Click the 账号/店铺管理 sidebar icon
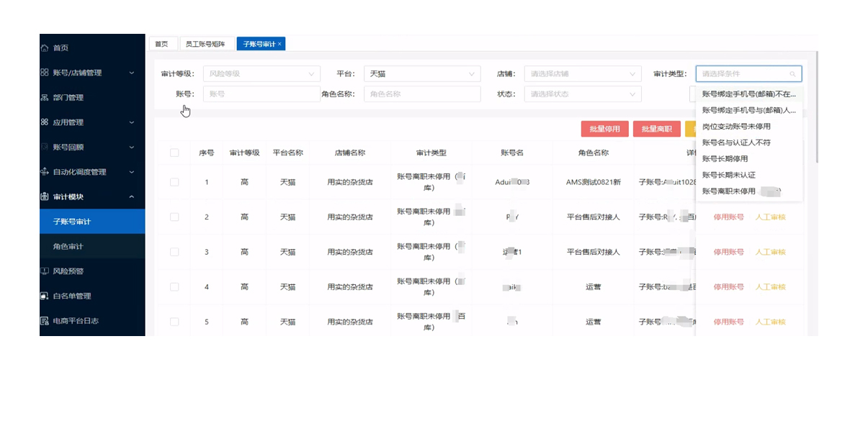The image size is (868, 421). pos(45,73)
